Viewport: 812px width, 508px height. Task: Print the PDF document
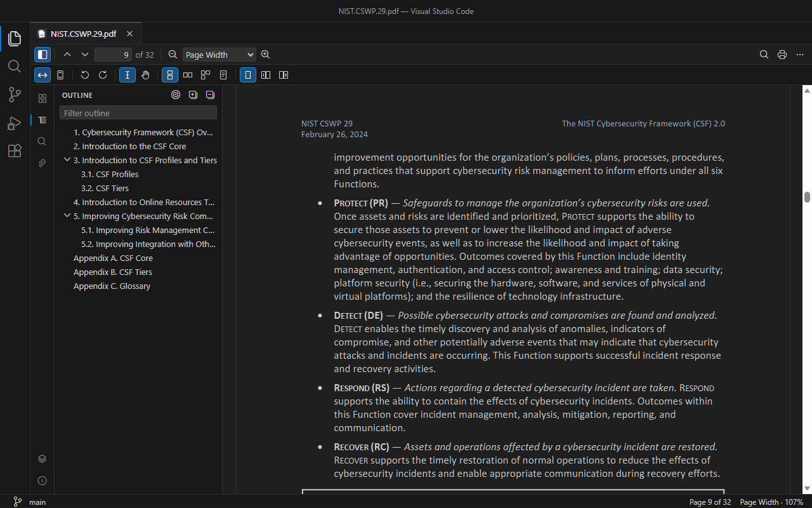coord(782,55)
